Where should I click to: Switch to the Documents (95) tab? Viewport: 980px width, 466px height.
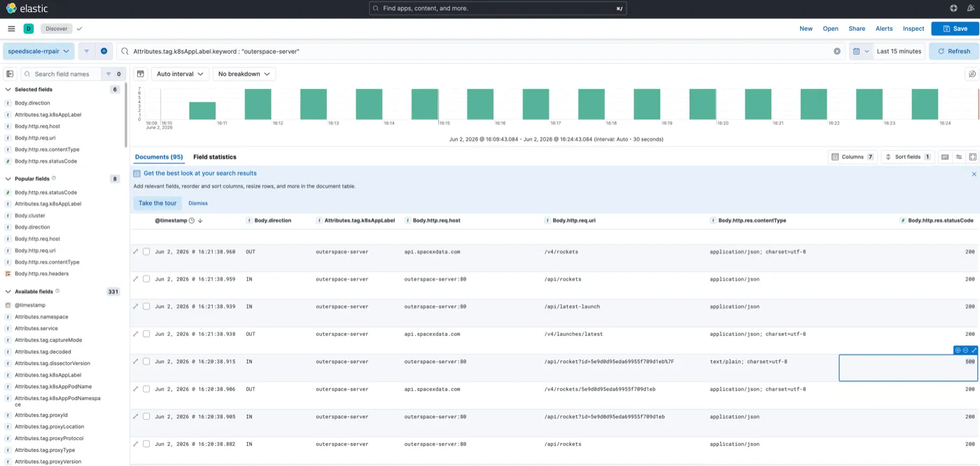[x=159, y=157]
